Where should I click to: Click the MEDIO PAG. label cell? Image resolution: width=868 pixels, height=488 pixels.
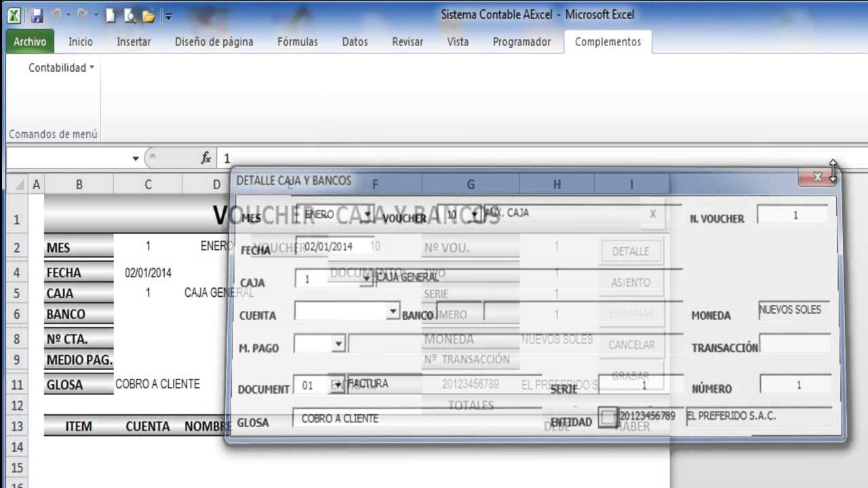[x=79, y=360]
